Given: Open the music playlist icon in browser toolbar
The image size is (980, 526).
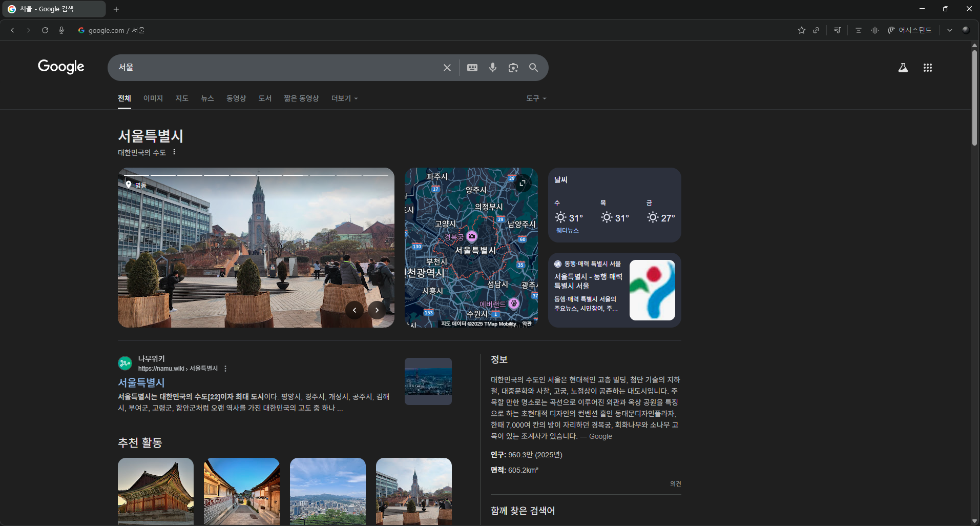Looking at the screenshot, I should [x=837, y=30].
